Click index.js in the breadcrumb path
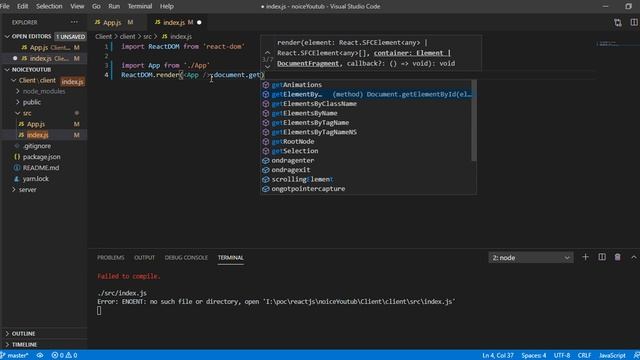Viewport: 640px width, 360px height. 181,36
